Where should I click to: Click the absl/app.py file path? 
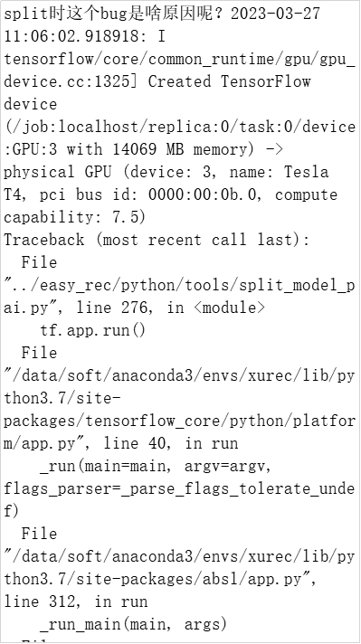(179, 568)
